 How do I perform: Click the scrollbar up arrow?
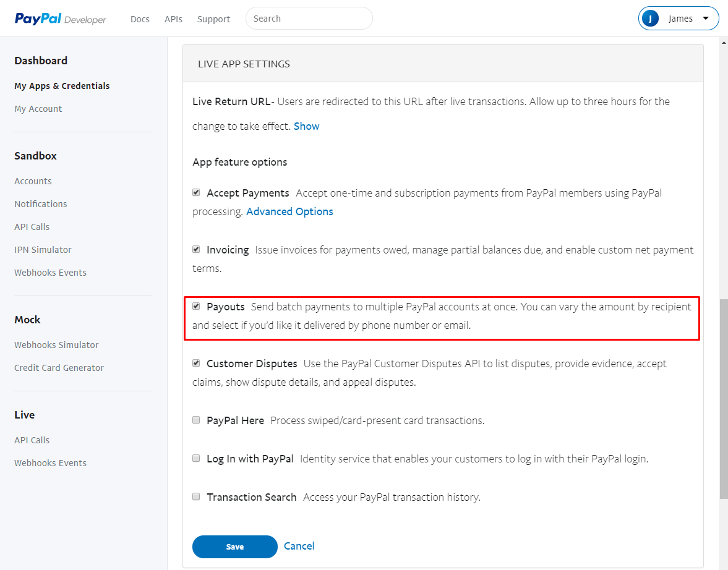[724, 42]
